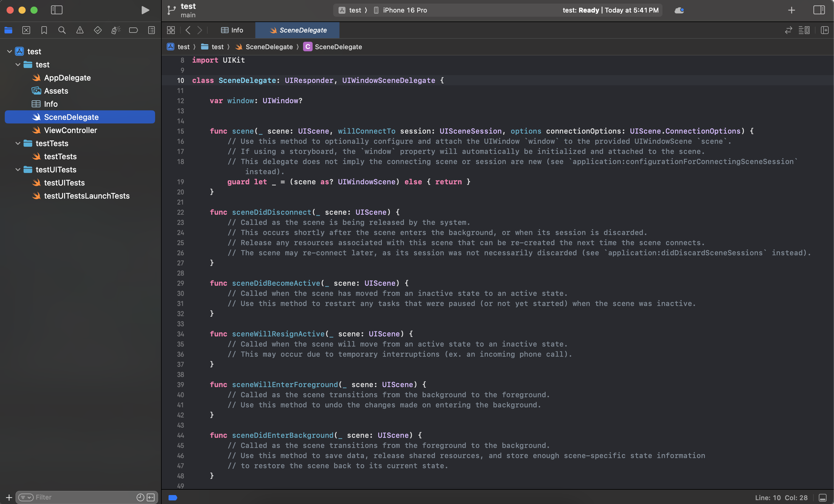This screenshot has width=834, height=504.
Task: Click the navigator Filter field
Action: [85, 497]
